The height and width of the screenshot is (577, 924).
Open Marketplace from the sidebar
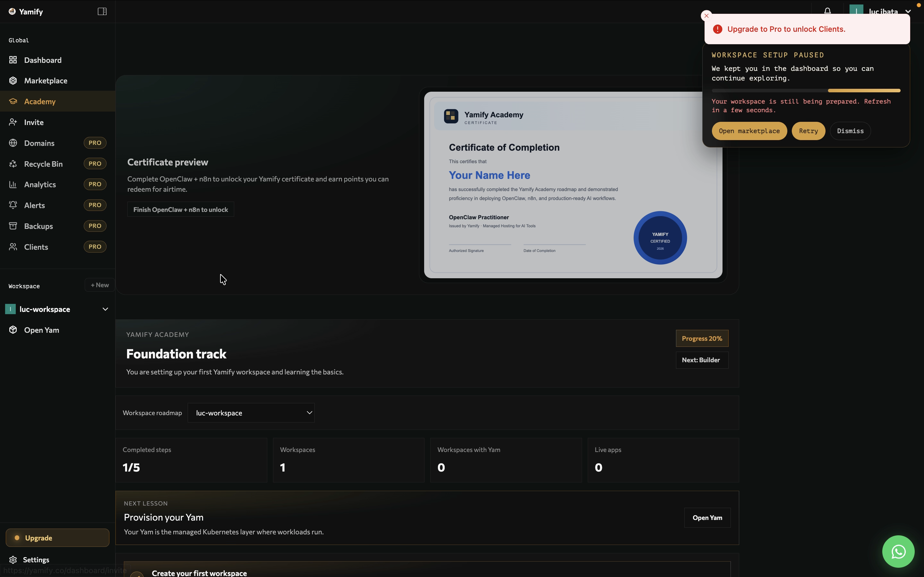click(x=46, y=80)
